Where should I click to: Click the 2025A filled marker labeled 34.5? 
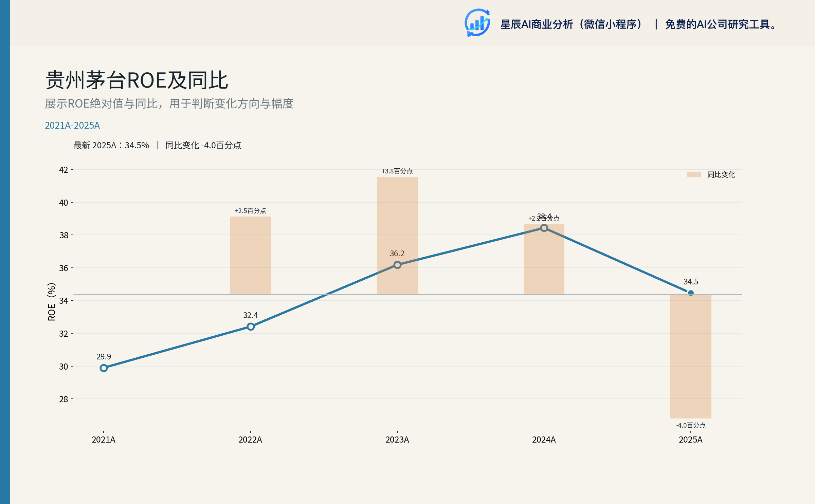coord(691,293)
